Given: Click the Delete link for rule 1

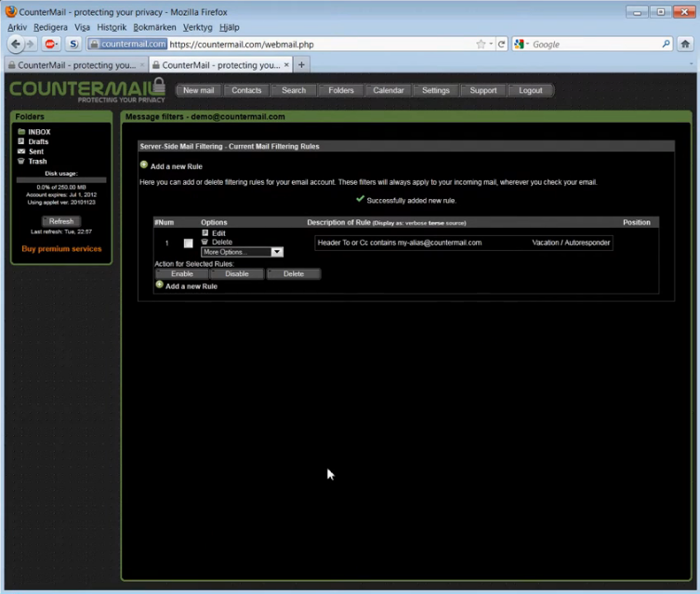Looking at the screenshot, I should coord(222,242).
